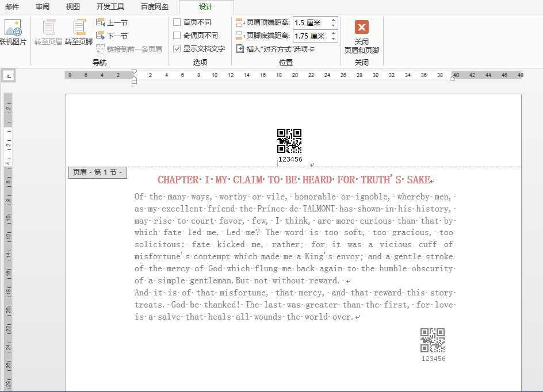
Task: Increase footer bottom distance with up arrow
Action: (x=333, y=33)
